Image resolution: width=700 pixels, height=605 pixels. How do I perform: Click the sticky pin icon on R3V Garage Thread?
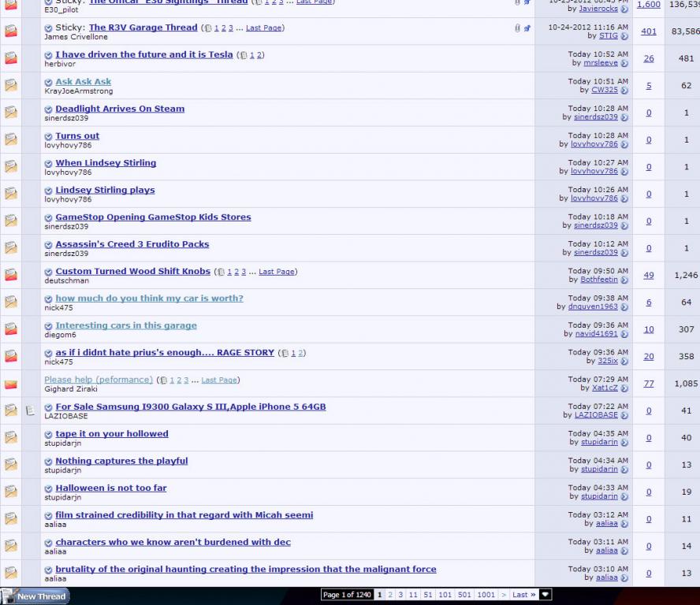527,28
